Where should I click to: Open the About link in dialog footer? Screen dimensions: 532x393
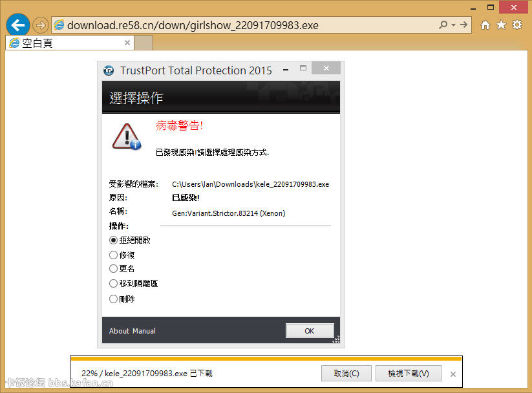(119, 331)
